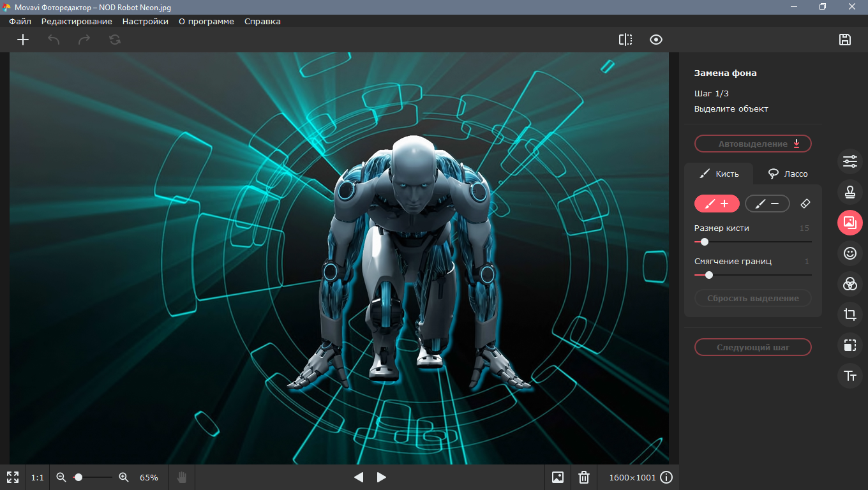Switch to the subtract brush mode
The width and height of the screenshot is (868, 490).
point(767,204)
